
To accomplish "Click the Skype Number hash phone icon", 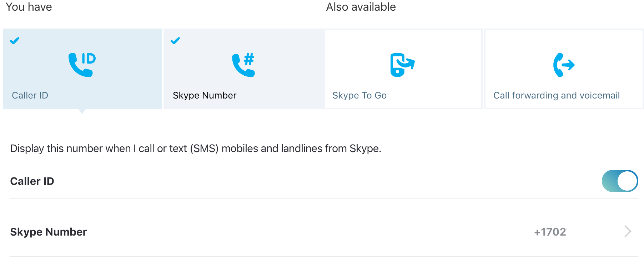I will 243,65.
